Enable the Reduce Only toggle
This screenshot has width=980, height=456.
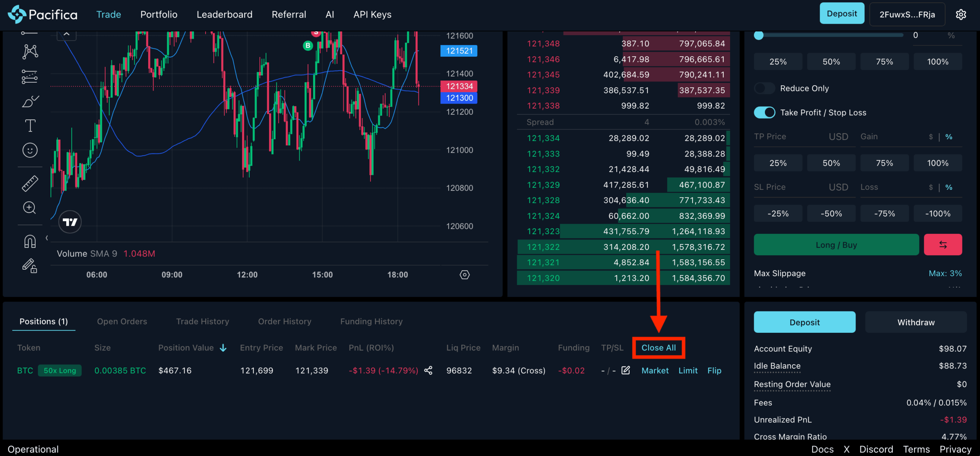[x=764, y=88]
